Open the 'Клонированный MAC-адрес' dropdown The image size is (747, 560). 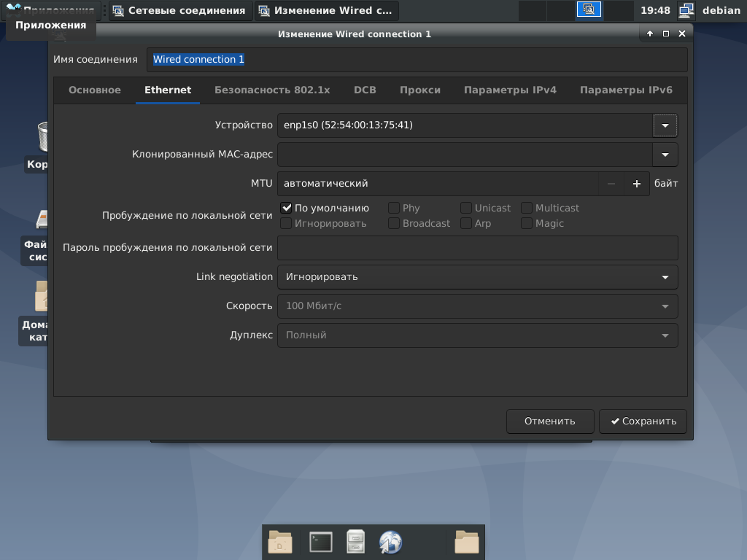coord(665,155)
